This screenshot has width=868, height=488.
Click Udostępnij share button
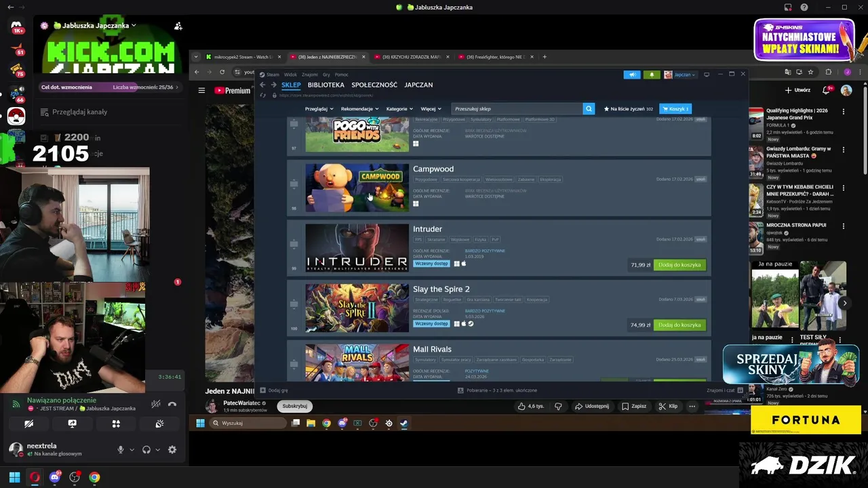(592, 406)
